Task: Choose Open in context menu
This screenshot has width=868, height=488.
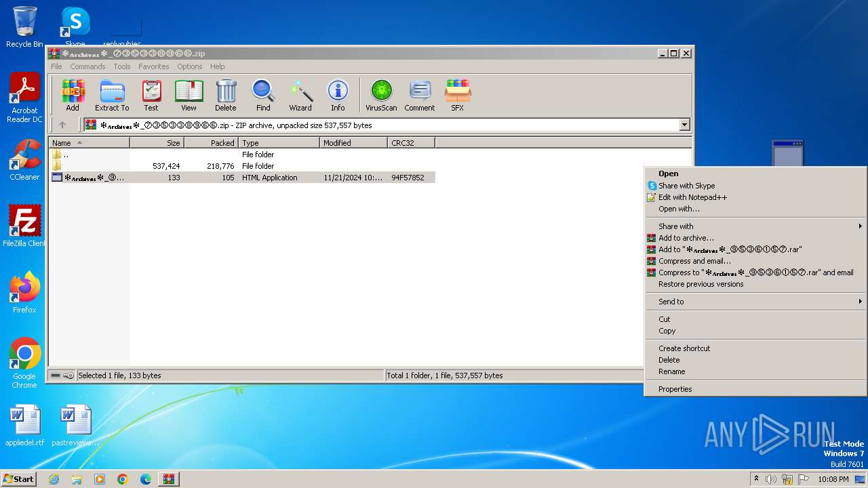Action: click(755, 174)
